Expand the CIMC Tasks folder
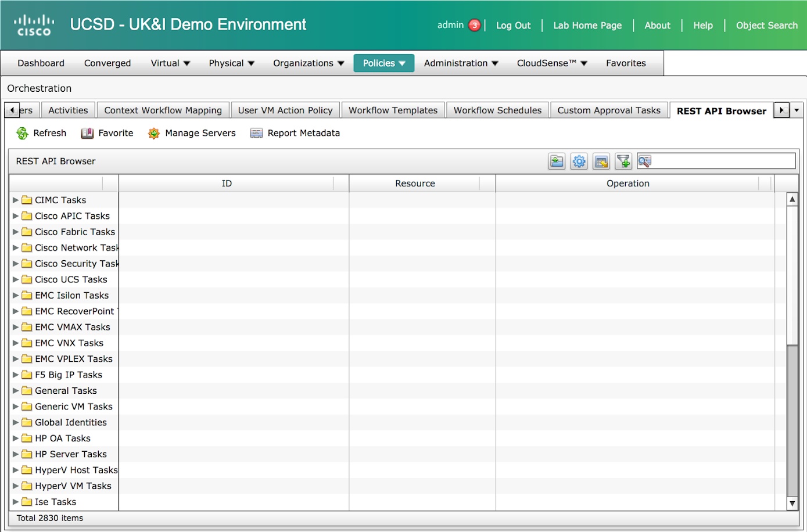Screen dimensions: 807x532 tap(16, 200)
